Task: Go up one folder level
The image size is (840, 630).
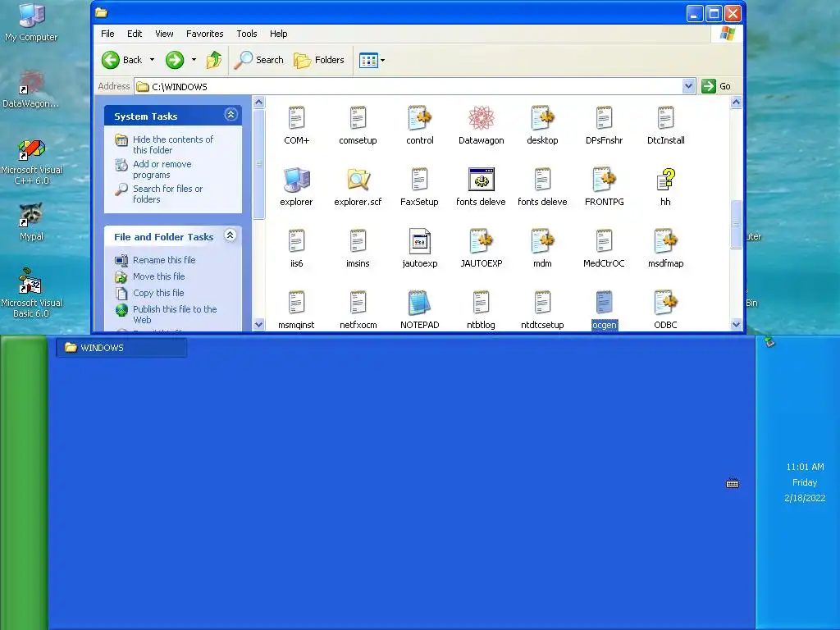Action: point(214,60)
